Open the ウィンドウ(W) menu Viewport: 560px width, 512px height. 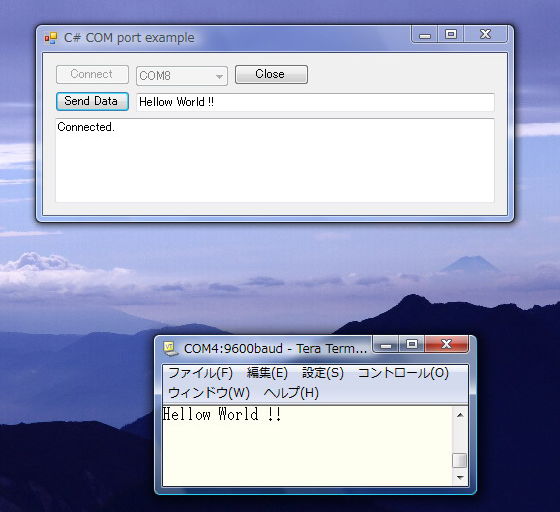(209, 393)
